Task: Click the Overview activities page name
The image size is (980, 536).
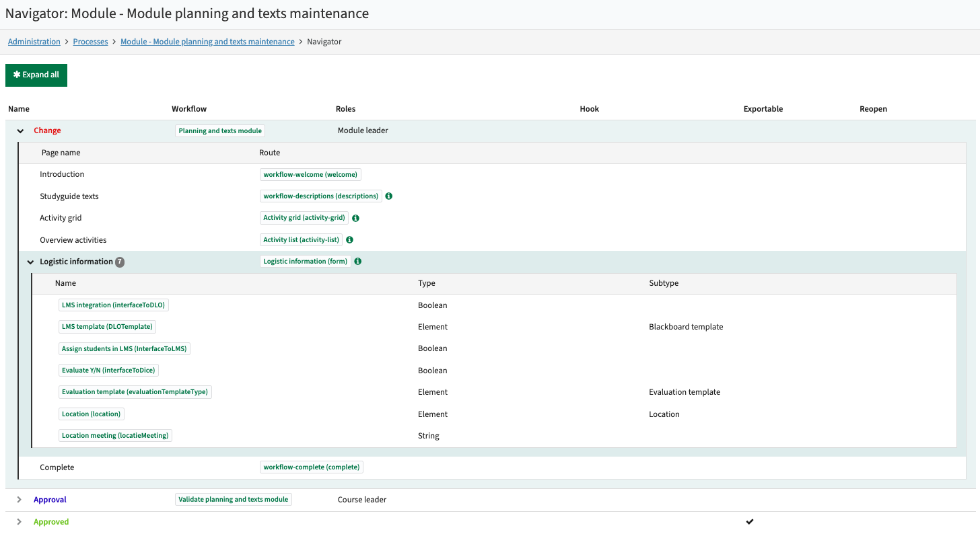Action: pyautogui.click(x=73, y=240)
